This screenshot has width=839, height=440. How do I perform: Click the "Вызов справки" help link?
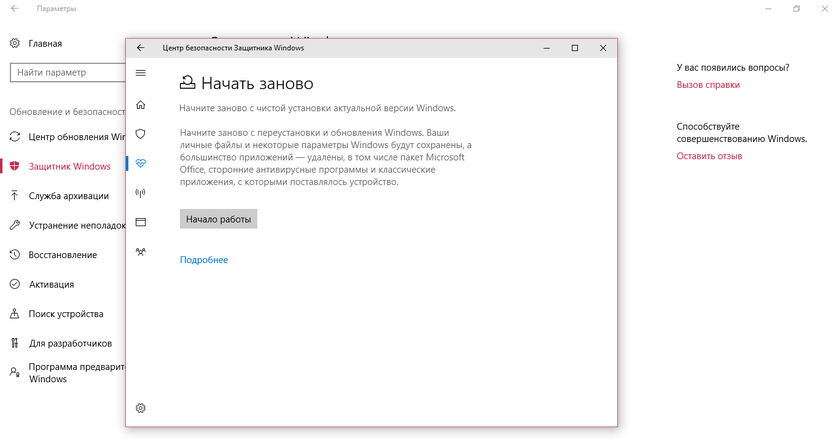pyautogui.click(x=708, y=85)
